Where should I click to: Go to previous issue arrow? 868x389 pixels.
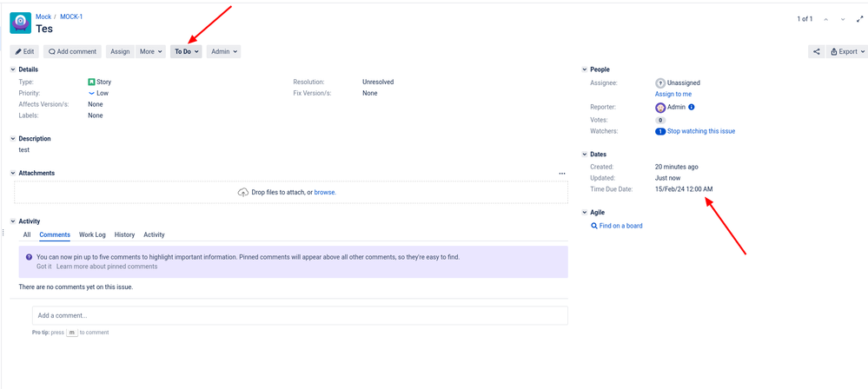(x=826, y=19)
